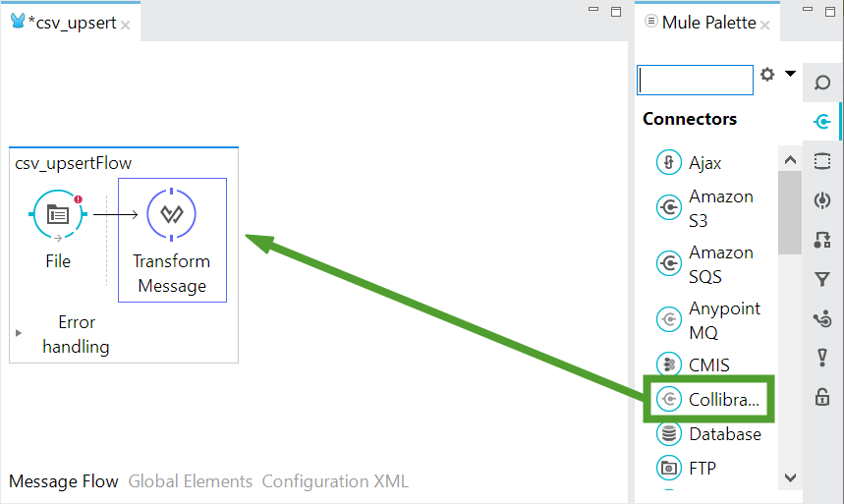Screen dimensions: 844x504
Task: Click the palette search input field
Action: pyautogui.click(x=695, y=80)
